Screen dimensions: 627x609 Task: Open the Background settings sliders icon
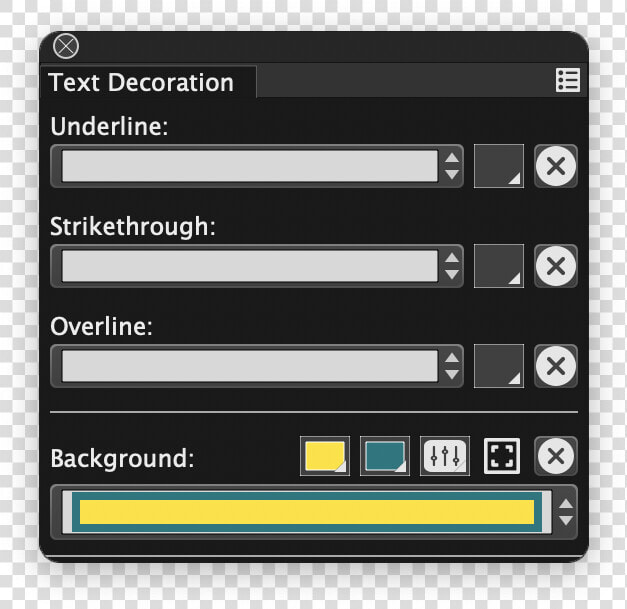[x=445, y=456]
